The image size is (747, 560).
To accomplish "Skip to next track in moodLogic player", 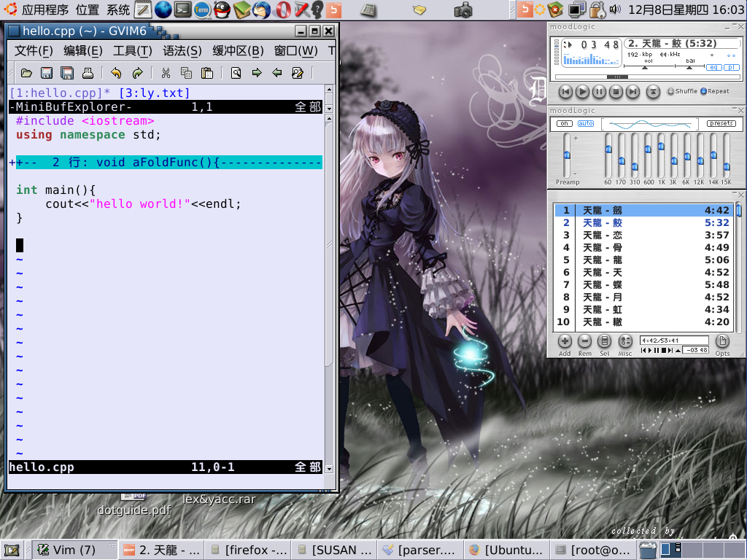I will pos(632,91).
